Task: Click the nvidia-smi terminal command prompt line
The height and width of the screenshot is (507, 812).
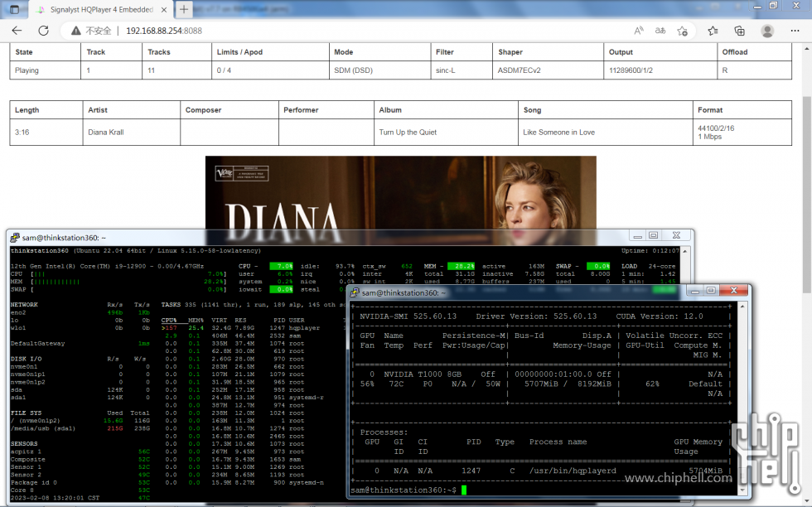Action: coord(409,490)
